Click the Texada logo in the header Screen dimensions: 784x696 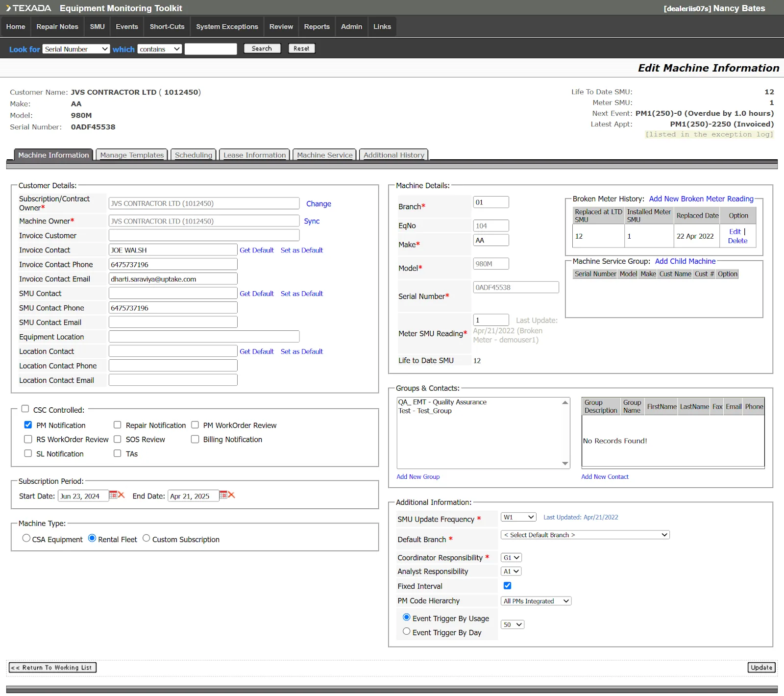click(x=28, y=8)
